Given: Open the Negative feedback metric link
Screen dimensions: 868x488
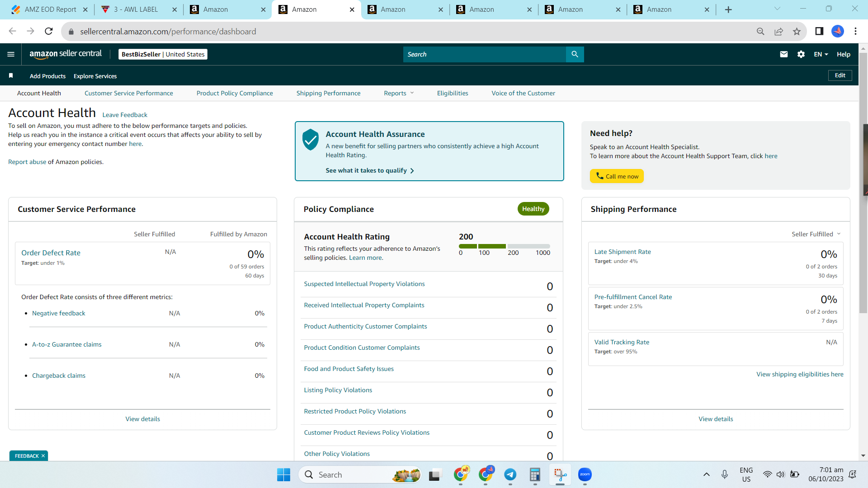Looking at the screenshot, I should pos(59,313).
